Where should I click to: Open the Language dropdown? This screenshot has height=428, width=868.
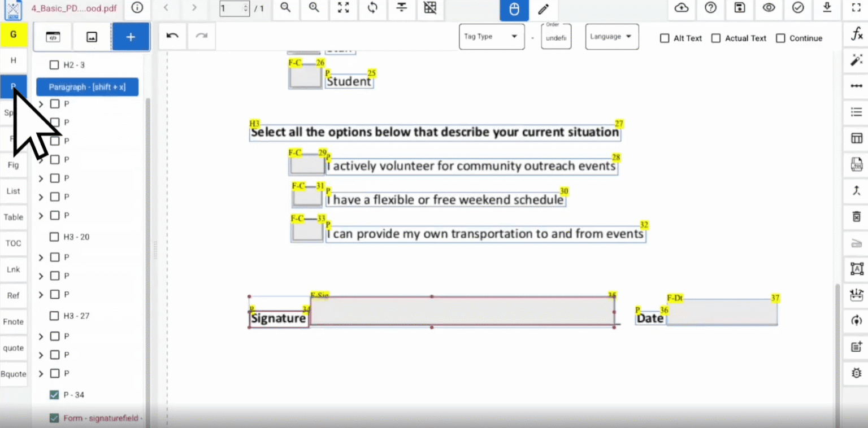point(612,37)
